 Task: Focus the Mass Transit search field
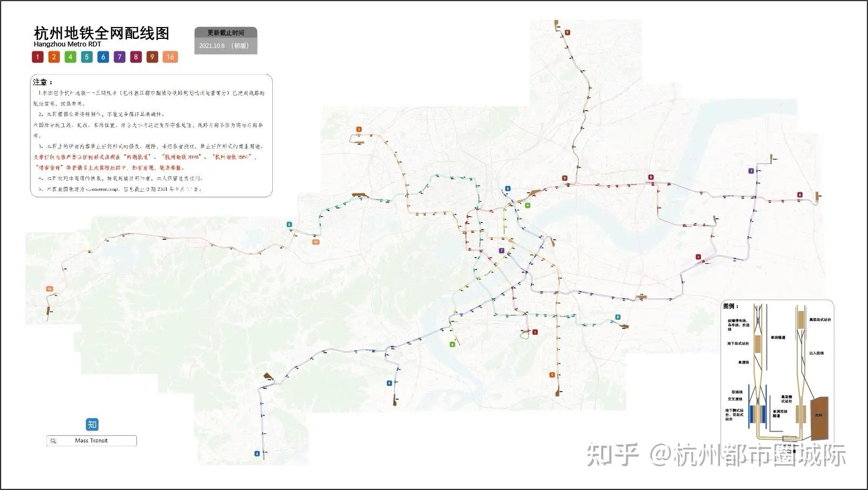[91, 441]
